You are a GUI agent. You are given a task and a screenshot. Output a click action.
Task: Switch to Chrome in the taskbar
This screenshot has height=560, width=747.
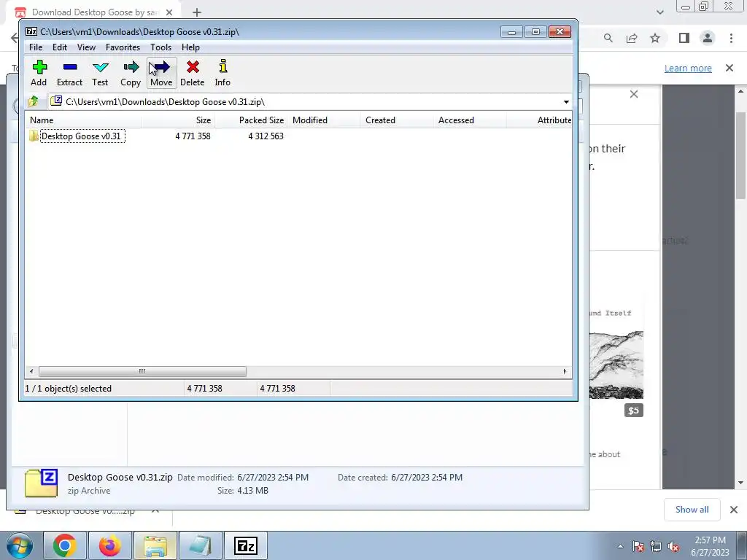click(65, 545)
